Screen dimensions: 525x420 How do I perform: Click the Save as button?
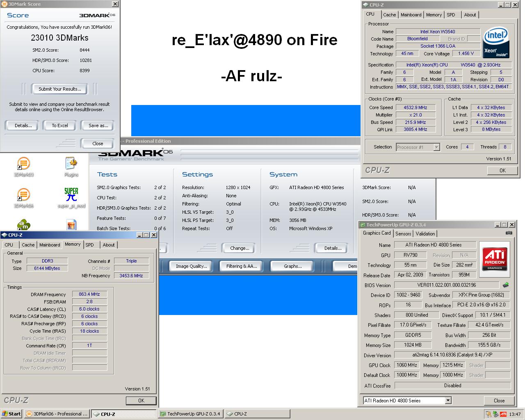click(98, 126)
